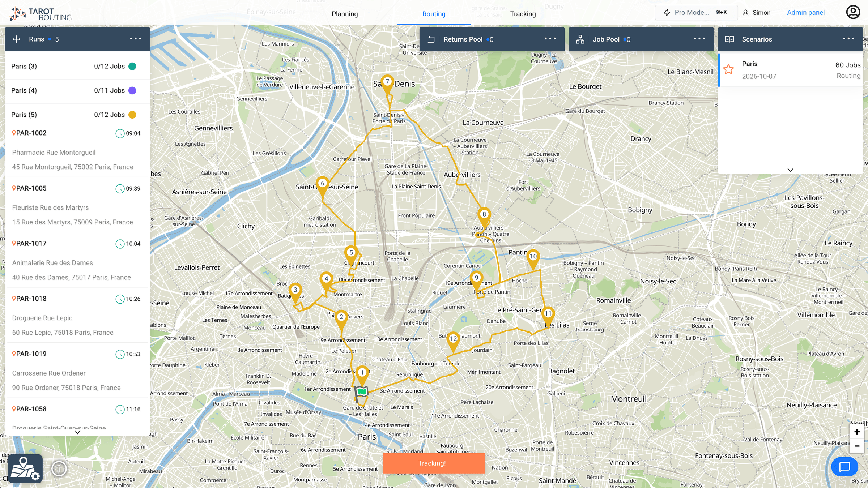Viewport: 868px width, 488px height.
Task: Click the Job Pool hierarchy icon
Action: click(x=580, y=39)
